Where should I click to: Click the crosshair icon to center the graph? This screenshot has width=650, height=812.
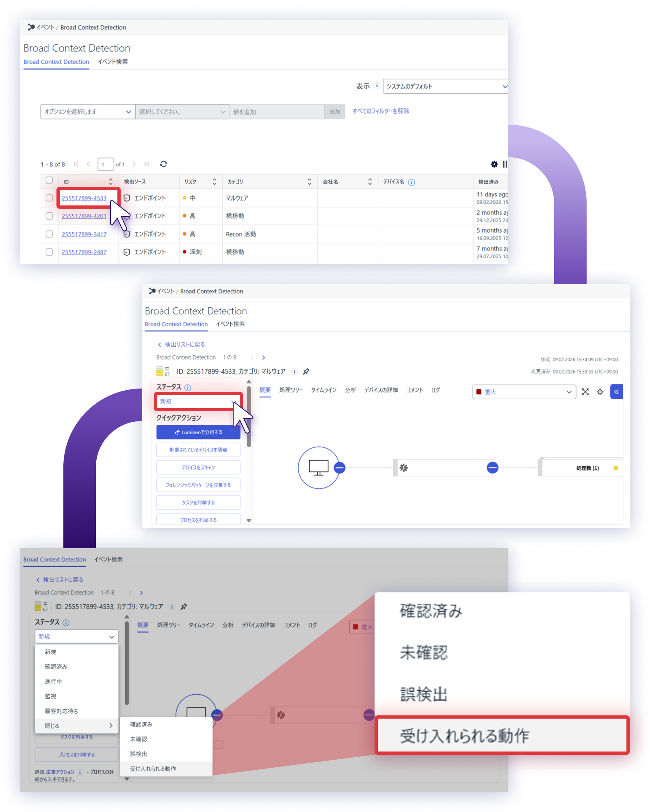pos(600,392)
